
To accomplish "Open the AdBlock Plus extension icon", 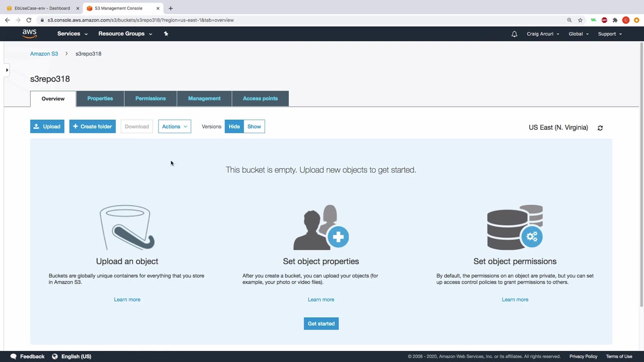I will (604, 20).
